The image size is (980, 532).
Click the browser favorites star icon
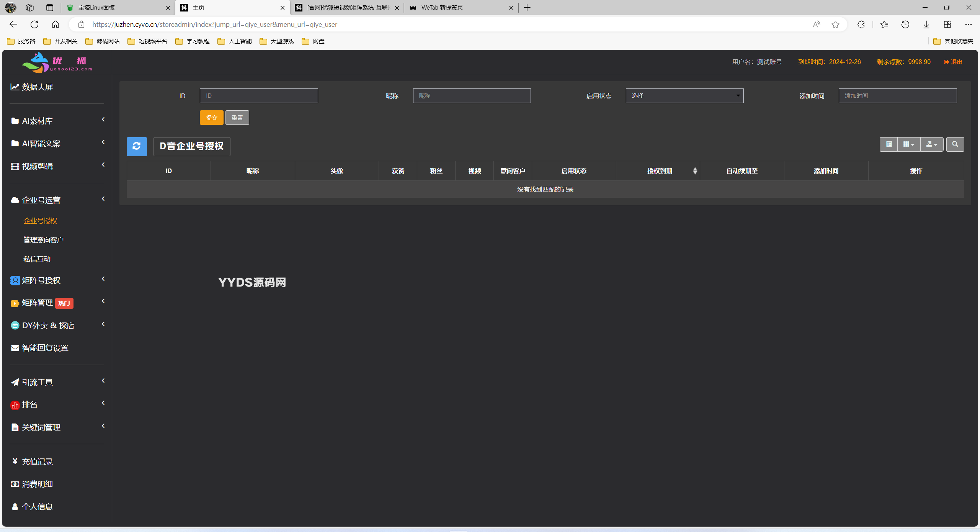click(835, 25)
